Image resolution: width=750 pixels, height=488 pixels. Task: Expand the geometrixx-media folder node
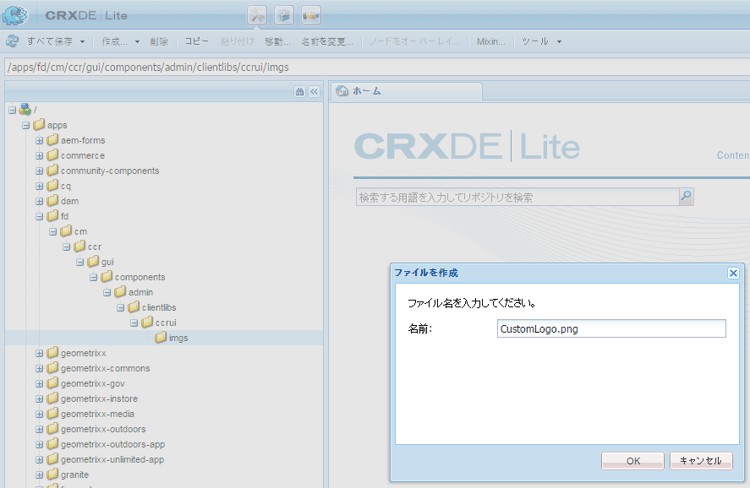[39, 414]
